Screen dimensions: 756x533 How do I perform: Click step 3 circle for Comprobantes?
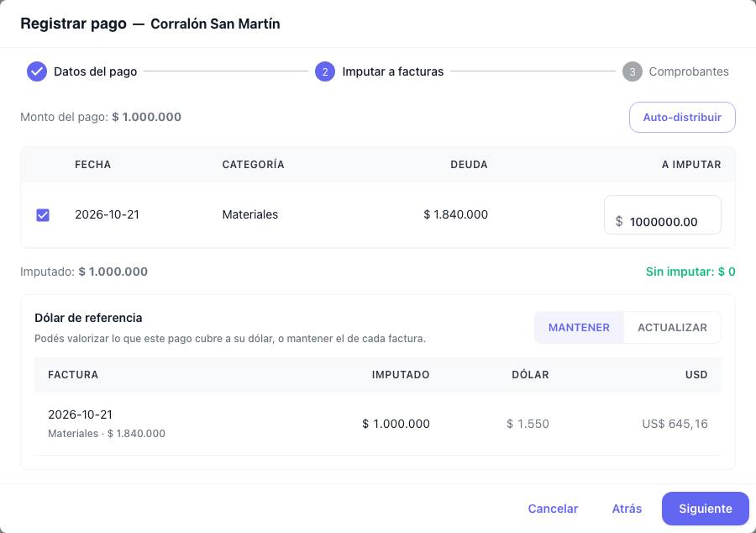click(x=632, y=71)
